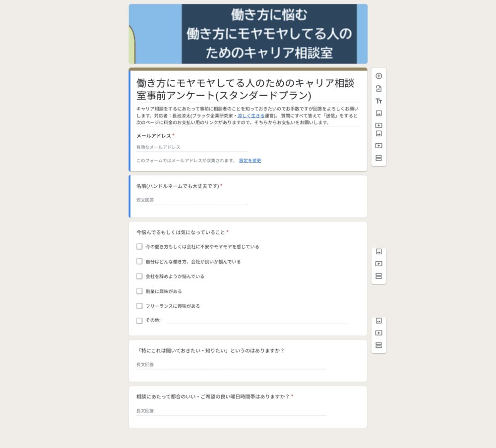Open the import questions icon
496x448 pixels.
(378, 89)
